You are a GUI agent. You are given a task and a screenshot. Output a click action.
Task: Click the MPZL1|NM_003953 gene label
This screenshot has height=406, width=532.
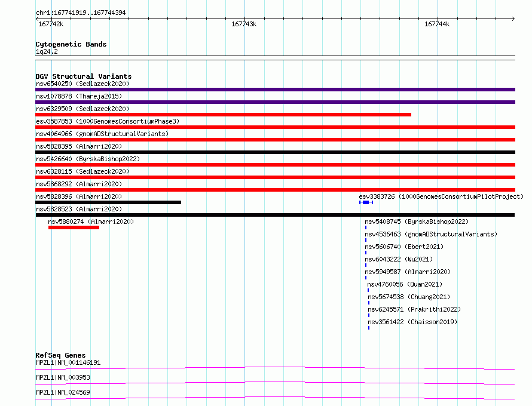coord(63,377)
